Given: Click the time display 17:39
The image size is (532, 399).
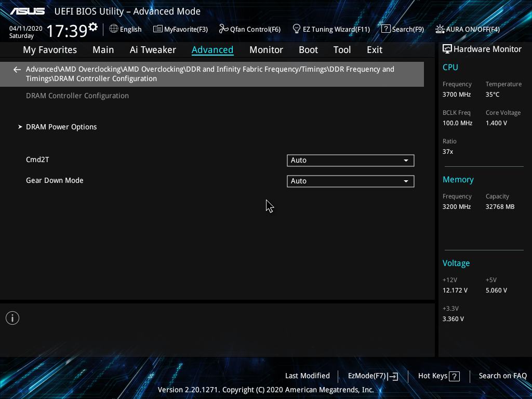Looking at the screenshot, I should coord(67,31).
